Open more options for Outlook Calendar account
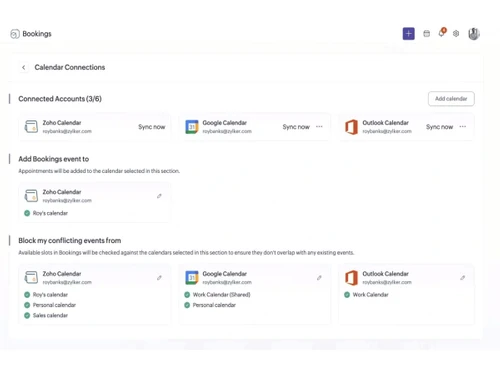The width and height of the screenshot is (500, 375). pos(463,127)
